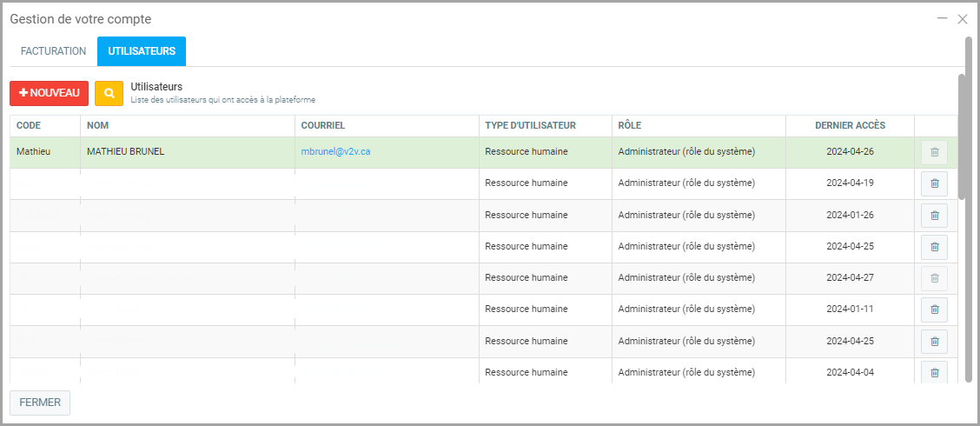980x426 pixels.
Task: Switch to the Facturation tab
Action: tap(53, 51)
